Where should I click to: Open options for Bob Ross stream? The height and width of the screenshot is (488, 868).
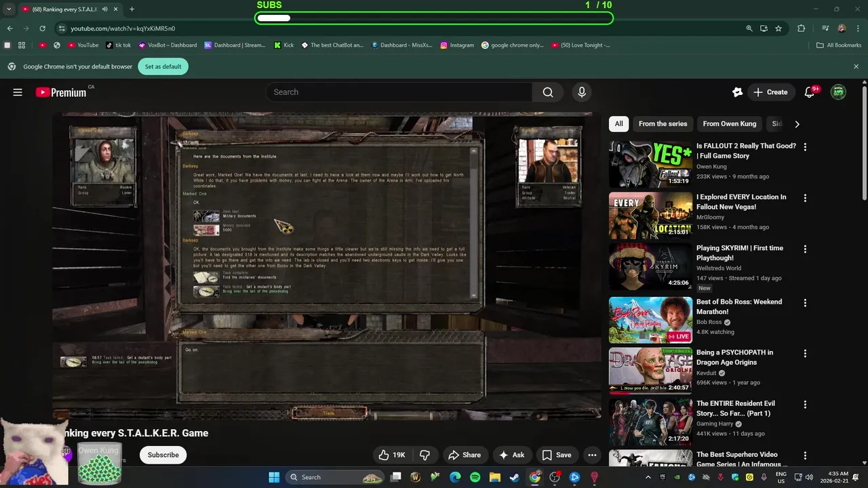click(805, 302)
